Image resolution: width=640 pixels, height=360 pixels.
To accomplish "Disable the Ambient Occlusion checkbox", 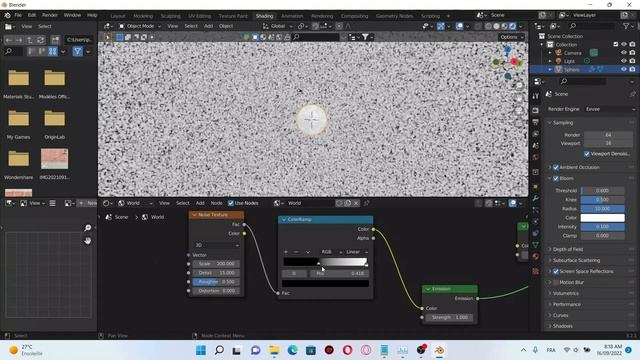I will (556, 167).
